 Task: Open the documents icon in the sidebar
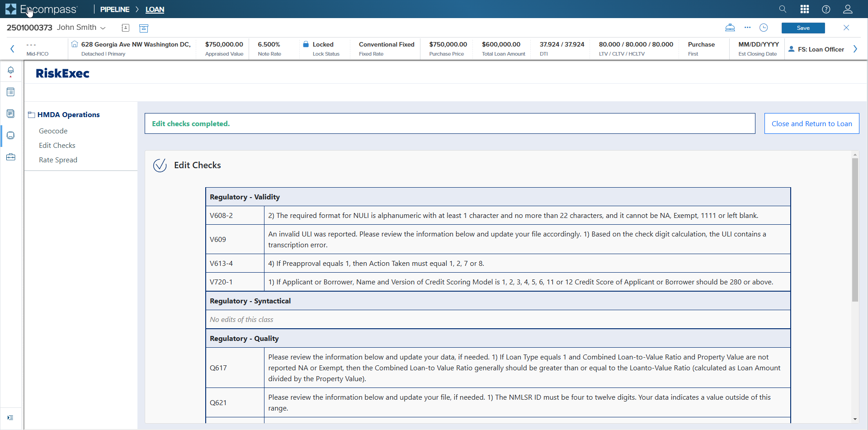[11, 113]
